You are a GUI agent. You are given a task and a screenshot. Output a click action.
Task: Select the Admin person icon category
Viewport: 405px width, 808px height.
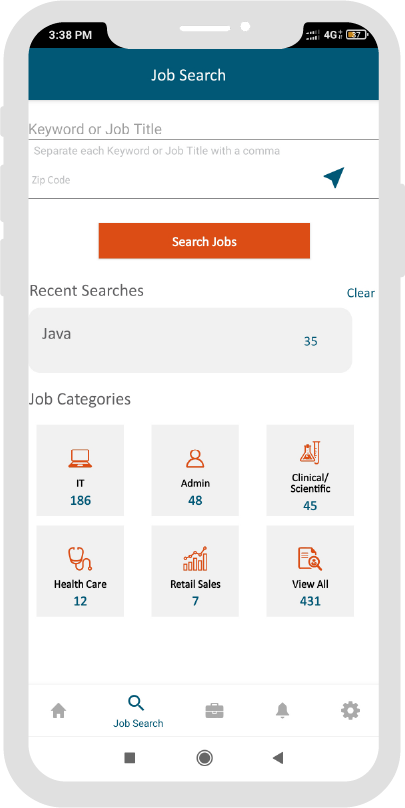(195, 470)
